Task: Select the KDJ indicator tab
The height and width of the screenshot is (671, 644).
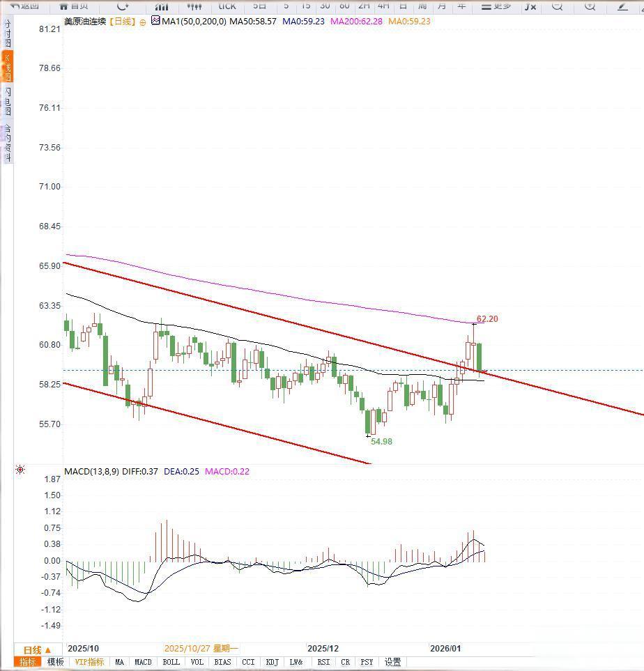Action: 273,662
